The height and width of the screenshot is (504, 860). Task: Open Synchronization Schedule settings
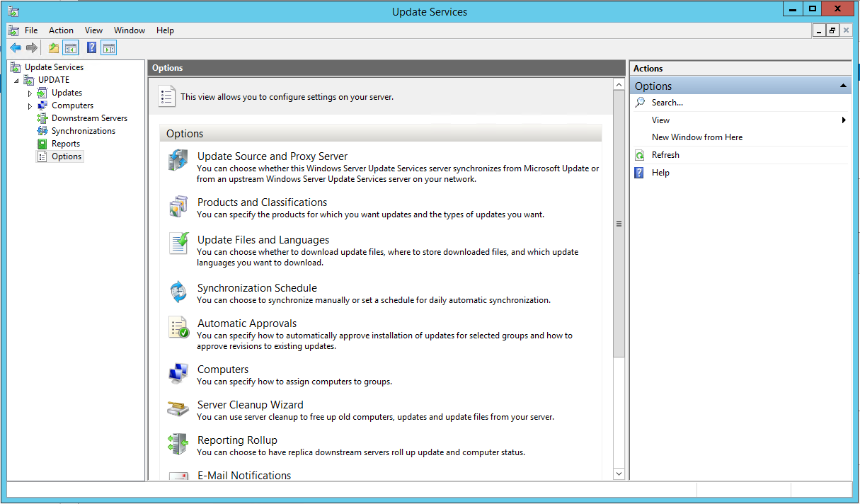(x=257, y=288)
